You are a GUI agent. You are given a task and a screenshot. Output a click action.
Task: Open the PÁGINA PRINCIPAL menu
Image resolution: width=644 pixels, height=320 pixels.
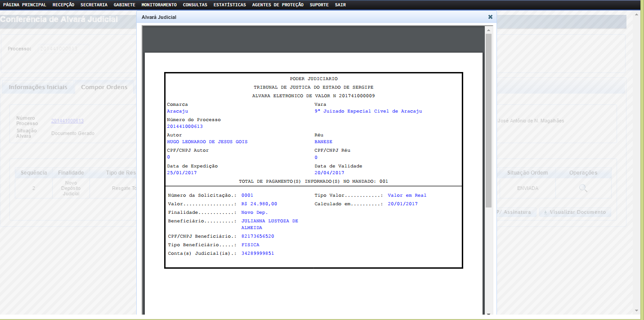pos(24,5)
